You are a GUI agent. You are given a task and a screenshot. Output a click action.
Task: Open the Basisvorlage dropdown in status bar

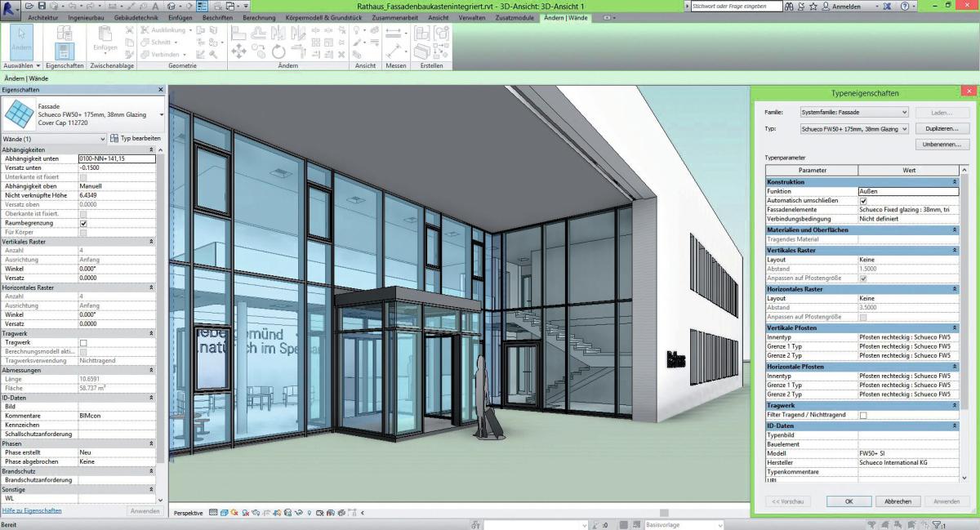[683, 524]
